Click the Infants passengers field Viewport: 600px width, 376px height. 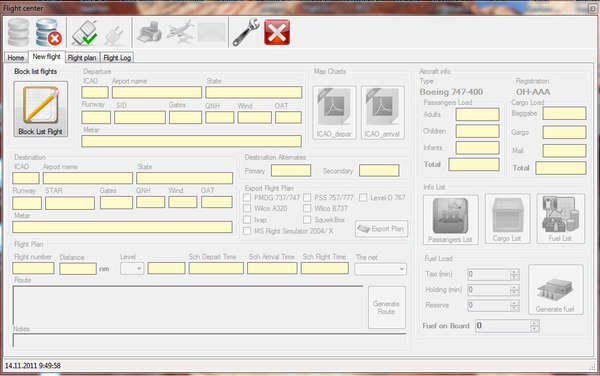click(x=478, y=148)
